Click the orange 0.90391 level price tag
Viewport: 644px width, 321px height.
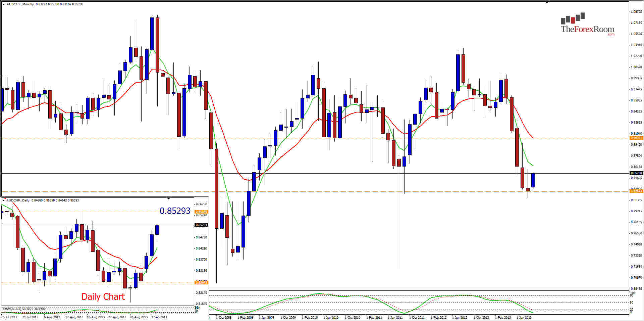[x=636, y=138]
